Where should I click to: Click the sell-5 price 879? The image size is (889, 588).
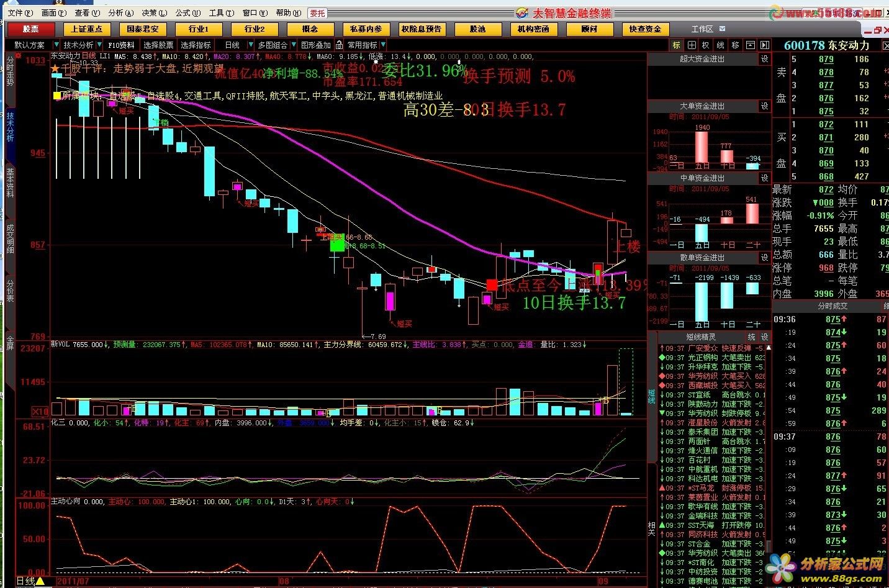coord(826,59)
